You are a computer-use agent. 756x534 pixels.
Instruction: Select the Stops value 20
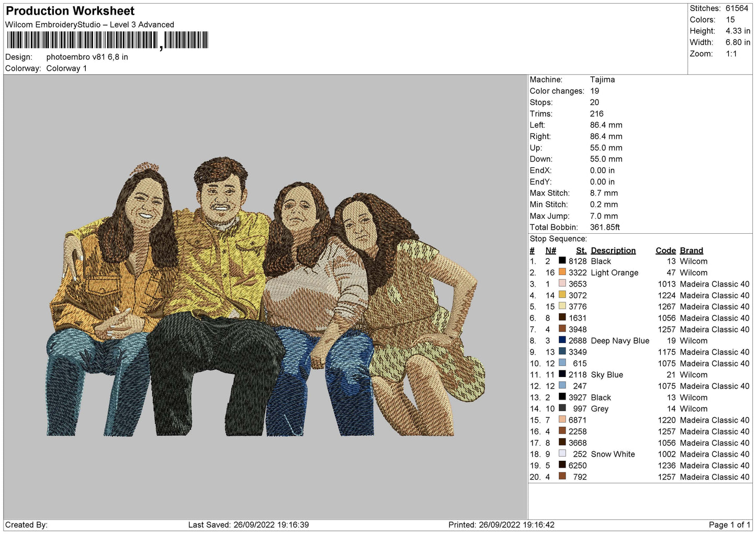coord(594,103)
